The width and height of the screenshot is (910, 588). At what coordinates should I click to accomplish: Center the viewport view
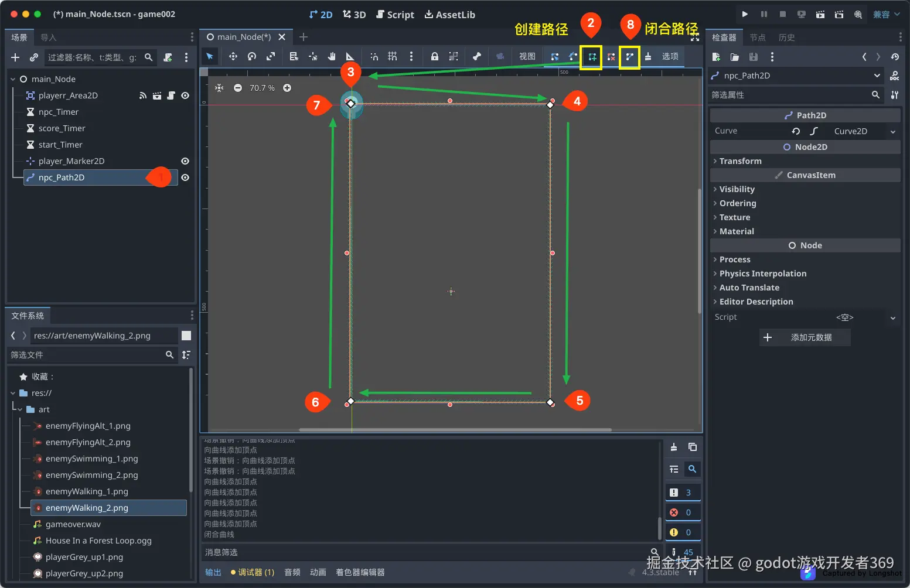point(219,88)
